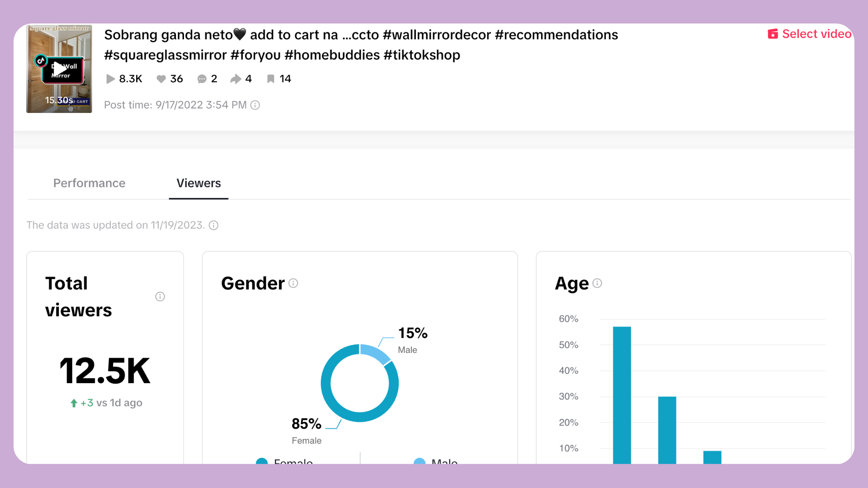Image resolution: width=868 pixels, height=488 pixels.
Task: Click the comment bubble icon
Action: [x=202, y=79]
